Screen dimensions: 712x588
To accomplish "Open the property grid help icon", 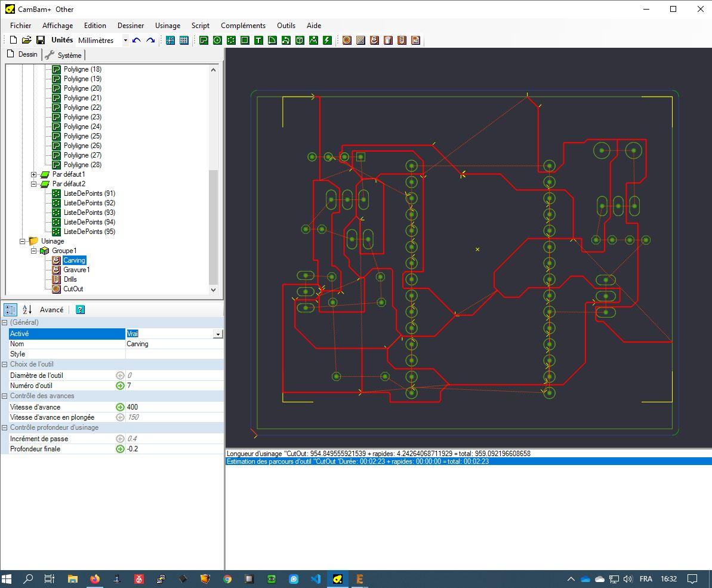I will [80, 309].
